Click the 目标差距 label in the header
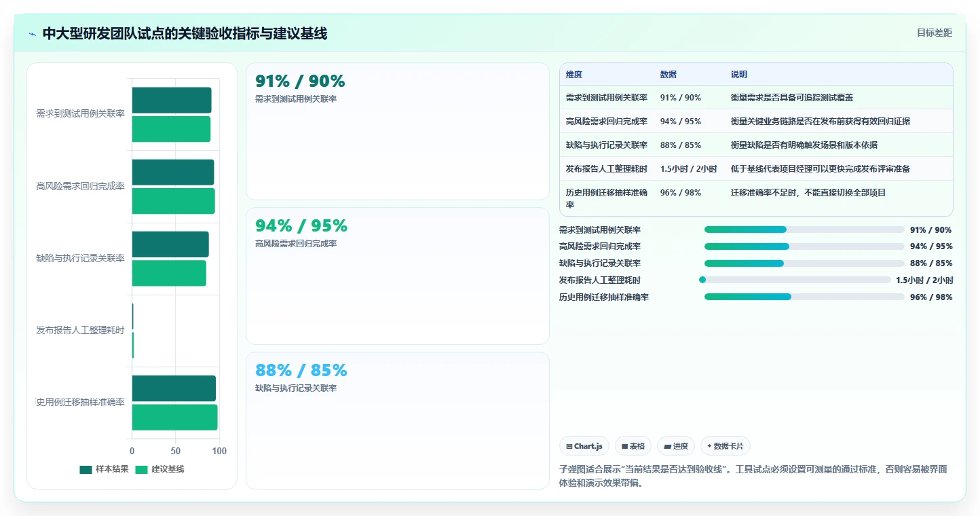The height and width of the screenshot is (516, 980). [935, 33]
